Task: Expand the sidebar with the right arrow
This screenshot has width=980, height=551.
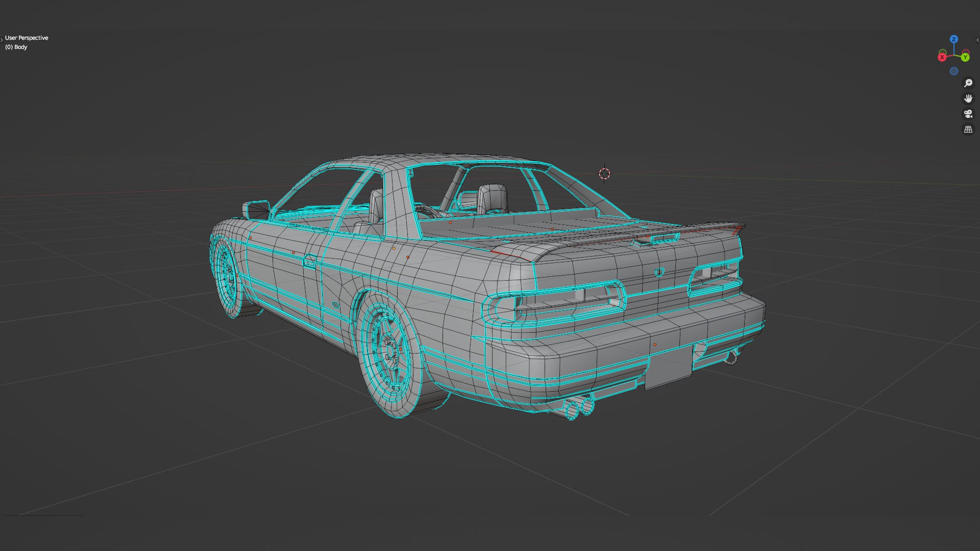Action: tap(977, 40)
